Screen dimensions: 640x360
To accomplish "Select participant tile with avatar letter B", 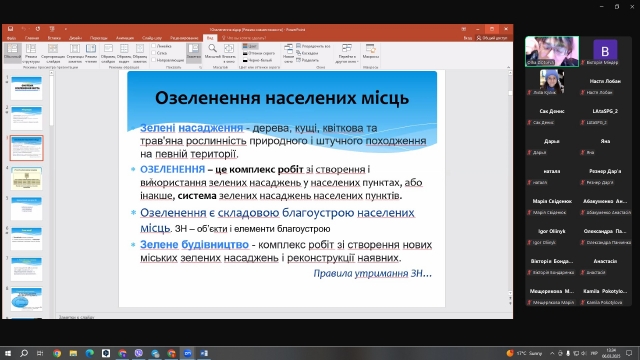I will coord(605,51).
